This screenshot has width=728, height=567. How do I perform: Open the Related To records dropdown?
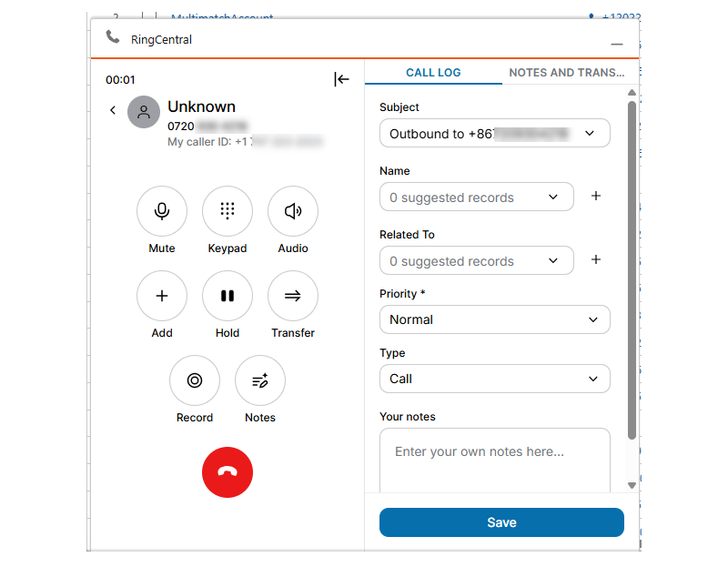click(x=477, y=260)
